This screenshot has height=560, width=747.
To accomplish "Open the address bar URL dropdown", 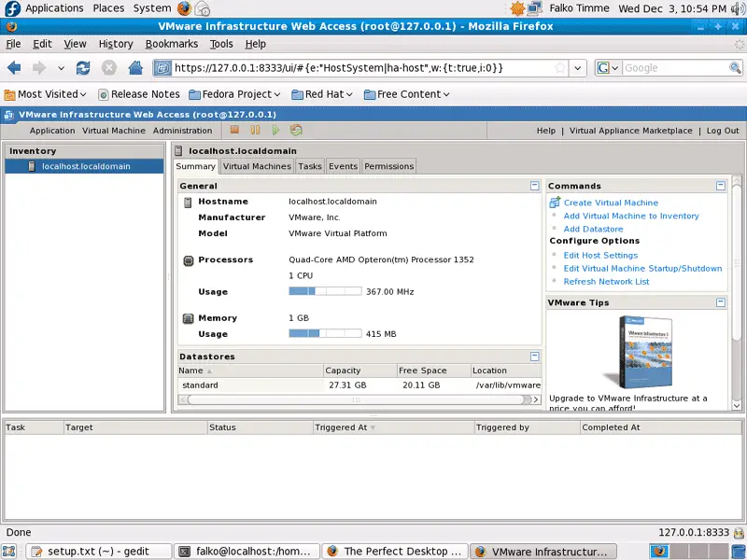I will [578, 68].
